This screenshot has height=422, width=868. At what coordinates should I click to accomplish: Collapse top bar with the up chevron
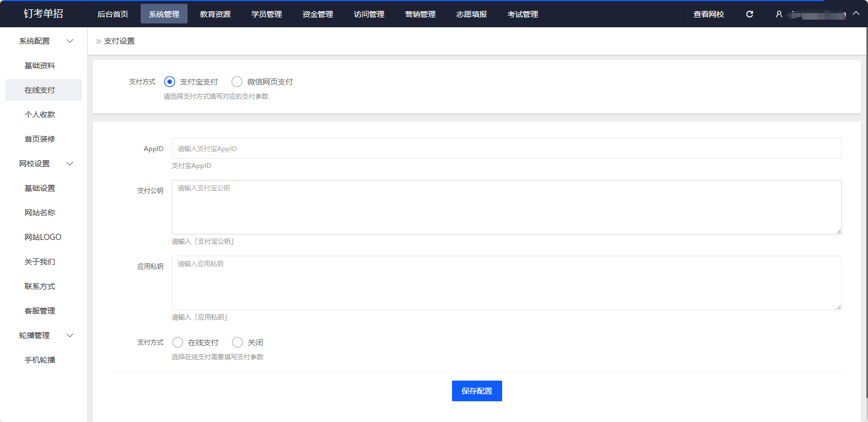tap(856, 14)
